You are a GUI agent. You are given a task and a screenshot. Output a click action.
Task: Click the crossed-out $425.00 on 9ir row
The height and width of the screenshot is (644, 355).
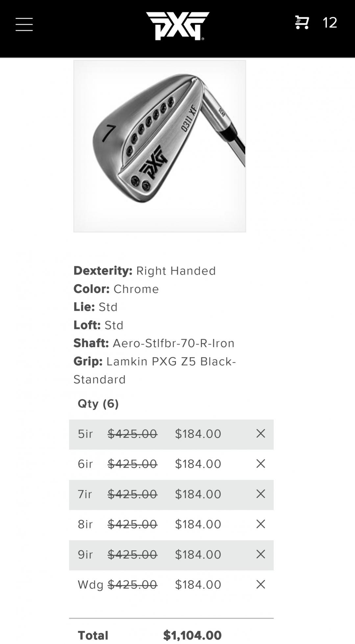(132, 555)
